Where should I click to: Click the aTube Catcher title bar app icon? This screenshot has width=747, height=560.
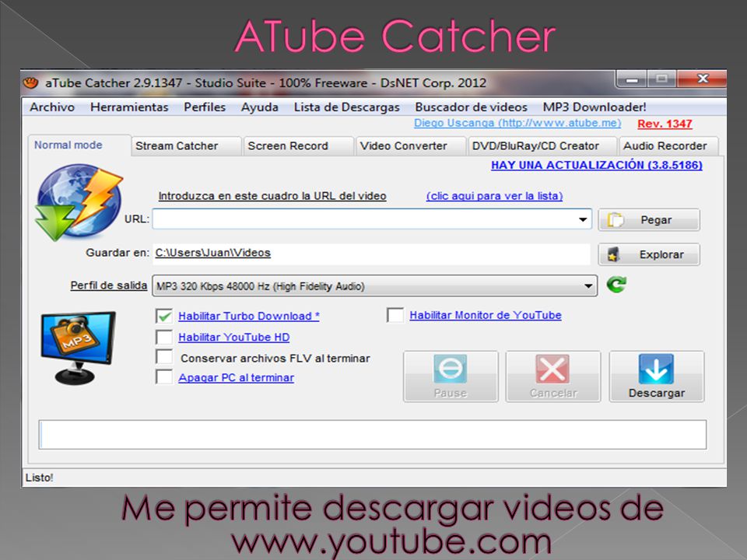[30, 82]
